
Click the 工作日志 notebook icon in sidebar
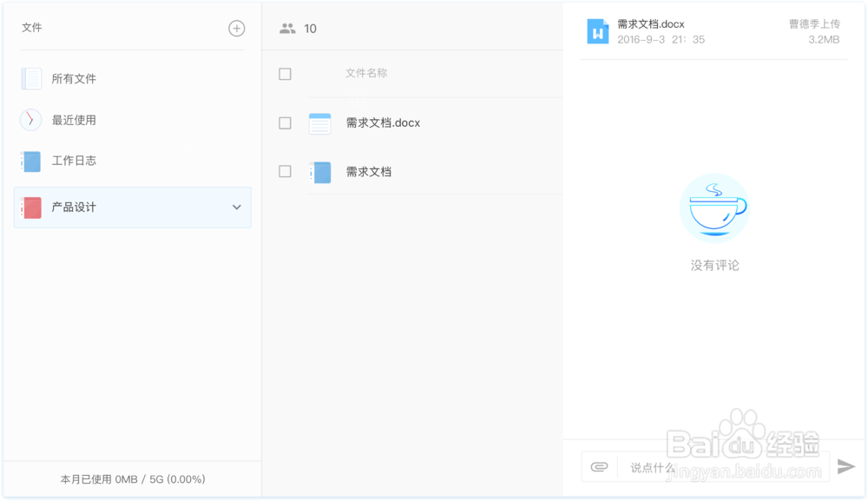coord(31,162)
